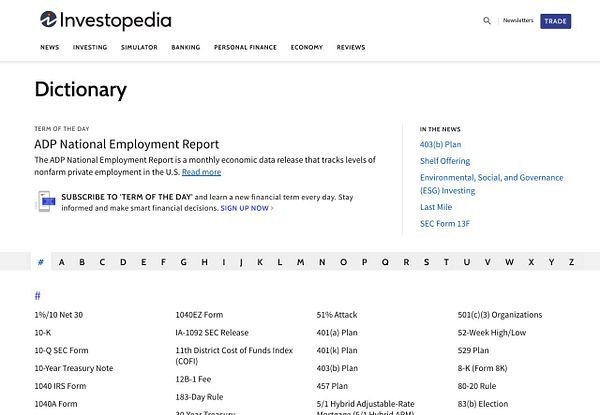Image resolution: width=600 pixels, height=415 pixels.
Task: Click the Read more link
Action: point(201,172)
